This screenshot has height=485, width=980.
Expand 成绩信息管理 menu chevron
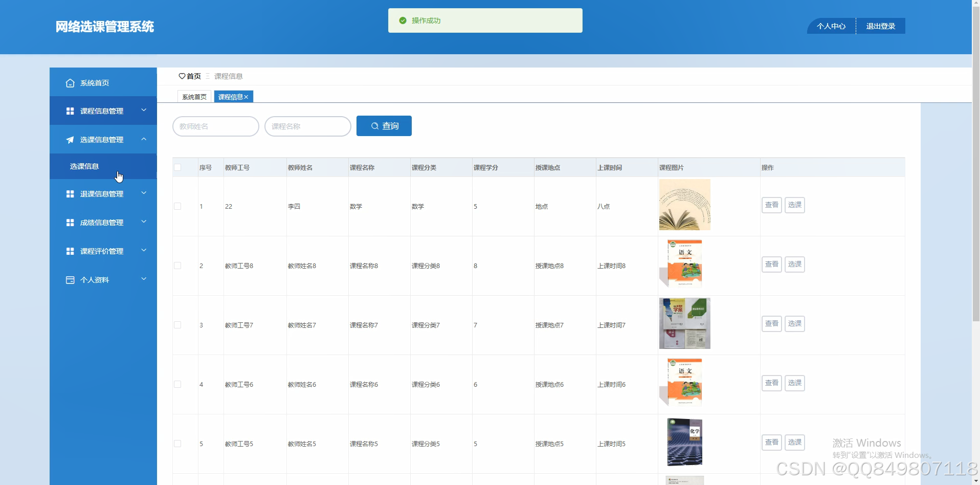coord(144,222)
